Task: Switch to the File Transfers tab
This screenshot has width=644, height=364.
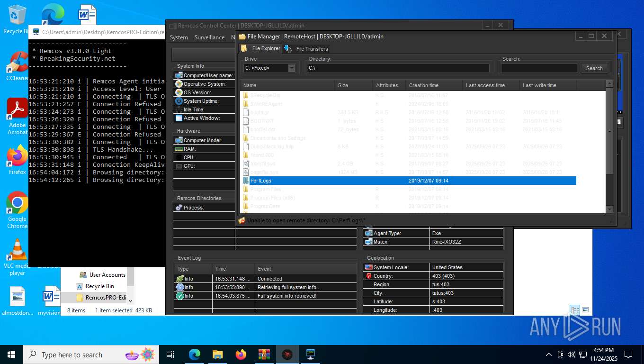Action: click(x=306, y=48)
